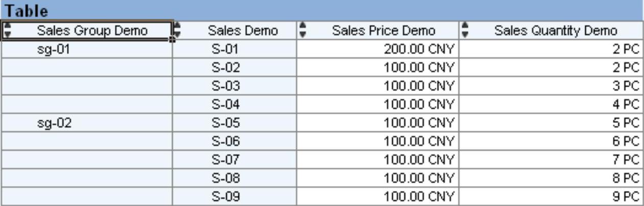Select the Sales Group Demo column header

click(92, 31)
